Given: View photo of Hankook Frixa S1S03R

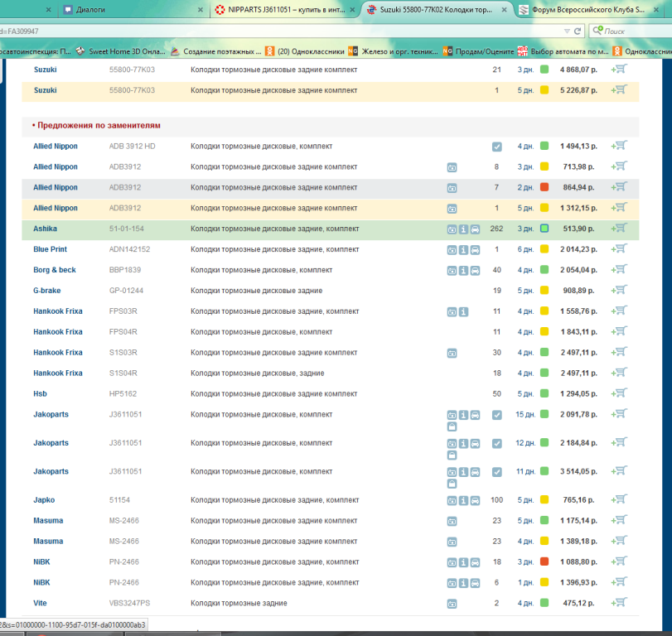Looking at the screenshot, I should (x=452, y=353).
